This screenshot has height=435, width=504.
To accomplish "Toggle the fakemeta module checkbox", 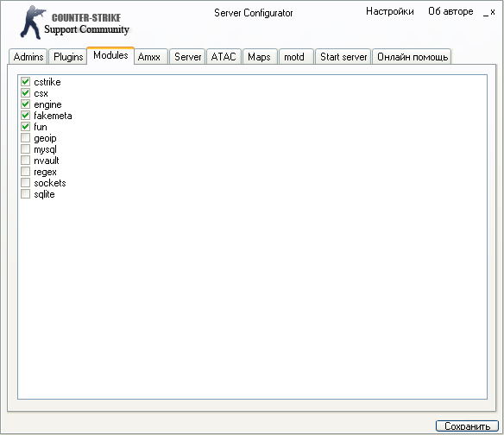I will point(25,116).
